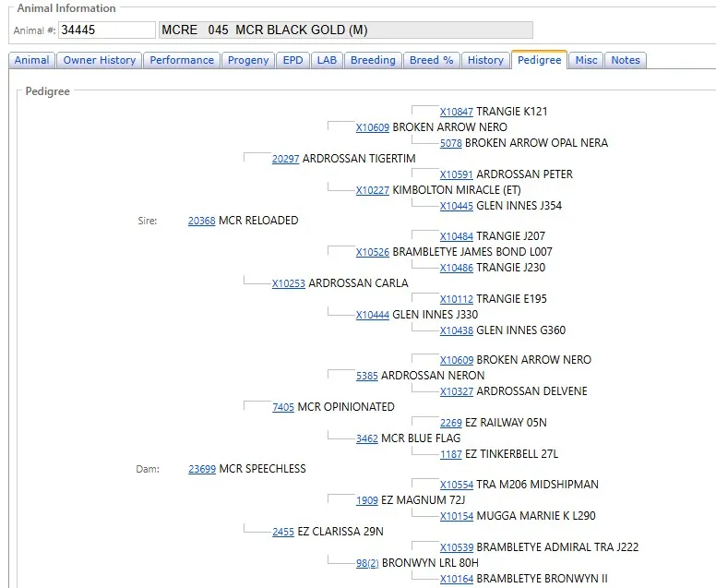Go to the Progeny tab

(248, 60)
